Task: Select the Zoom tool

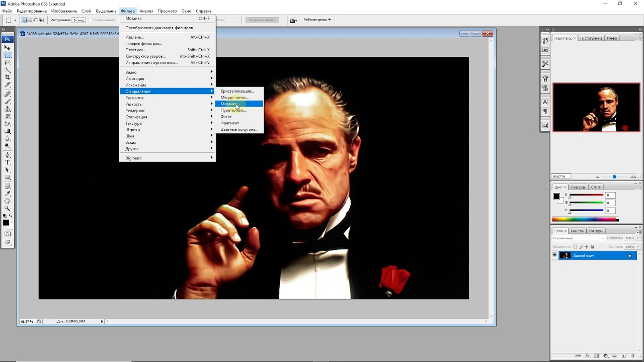Action: click(8, 208)
